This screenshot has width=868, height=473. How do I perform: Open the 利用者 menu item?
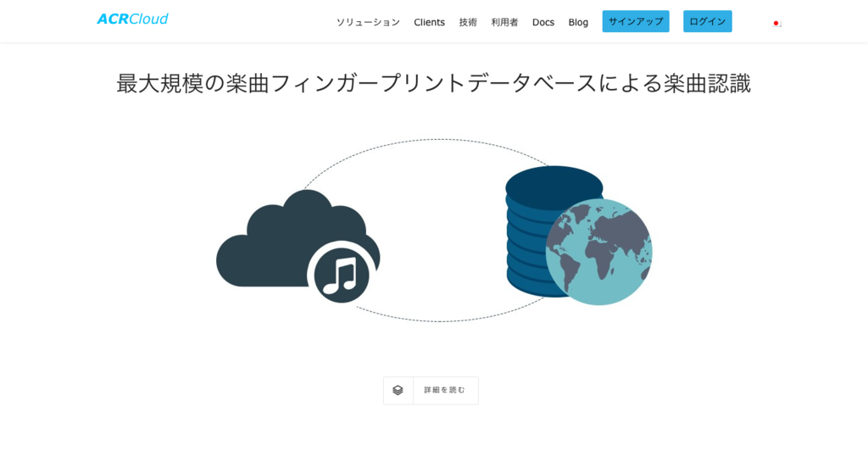click(x=504, y=22)
